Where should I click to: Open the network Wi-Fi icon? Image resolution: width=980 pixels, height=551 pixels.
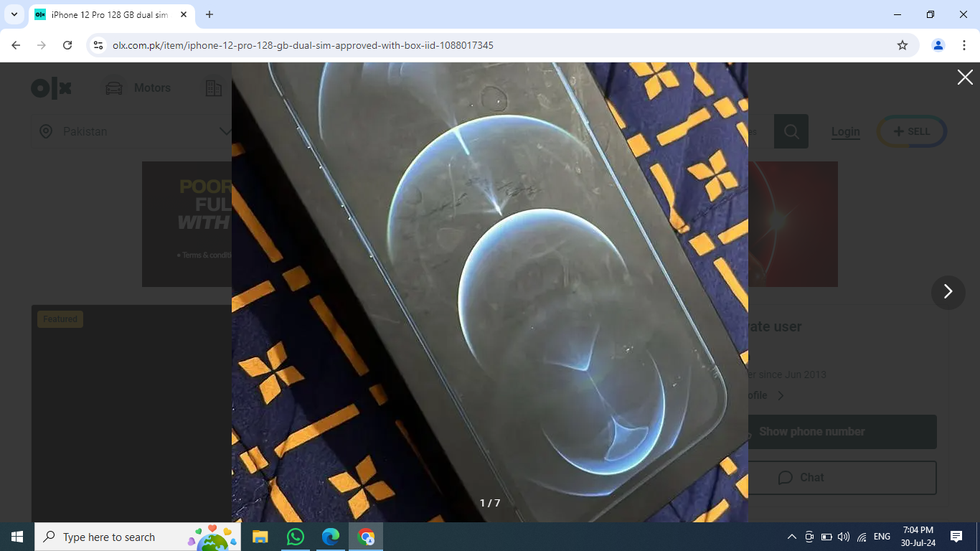pyautogui.click(x=862, y=537)
